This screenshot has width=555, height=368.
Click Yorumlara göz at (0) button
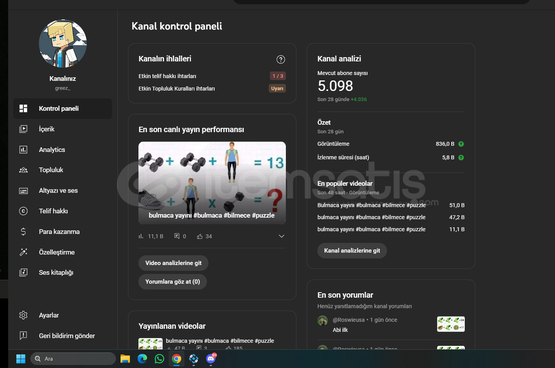172,282
